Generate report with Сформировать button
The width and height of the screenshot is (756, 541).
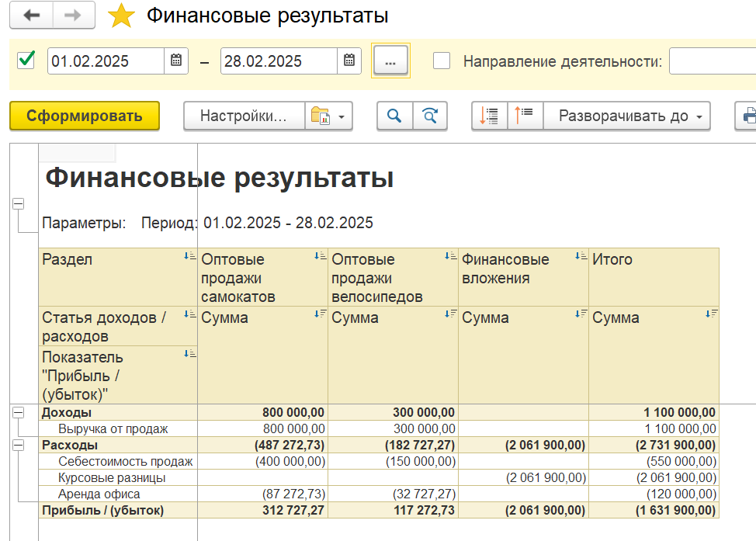[85, 116]
